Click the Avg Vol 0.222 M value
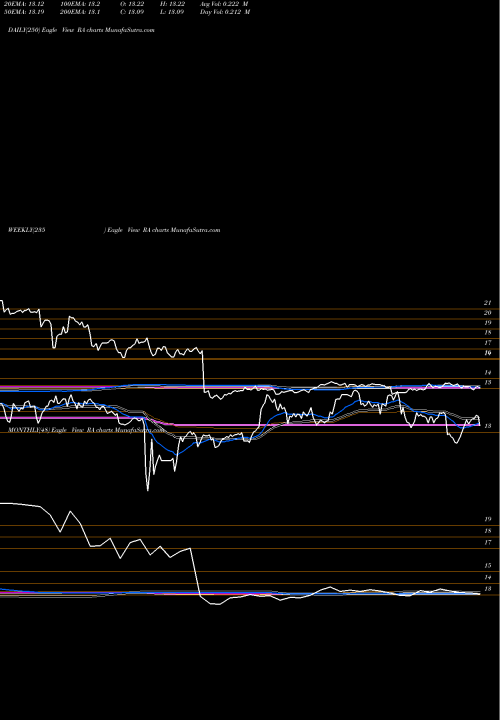The height and width of the screenshot is (720, 500). coord(224,4)
